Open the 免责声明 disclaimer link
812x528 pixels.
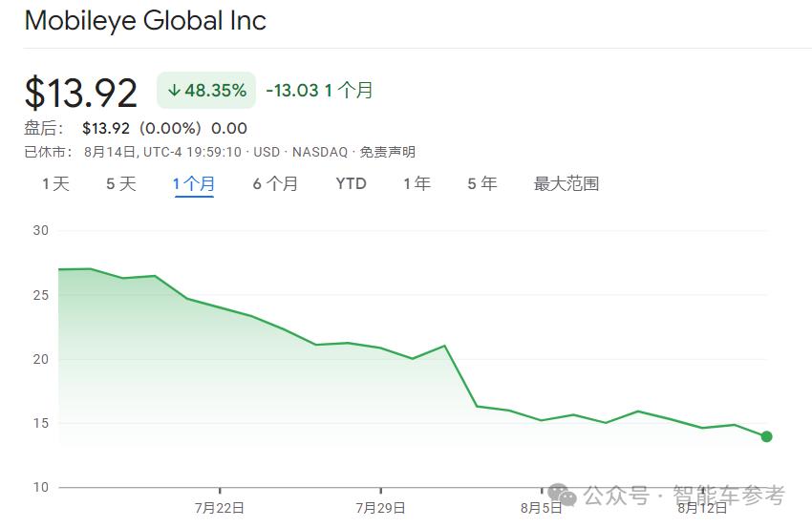[387, 152]
